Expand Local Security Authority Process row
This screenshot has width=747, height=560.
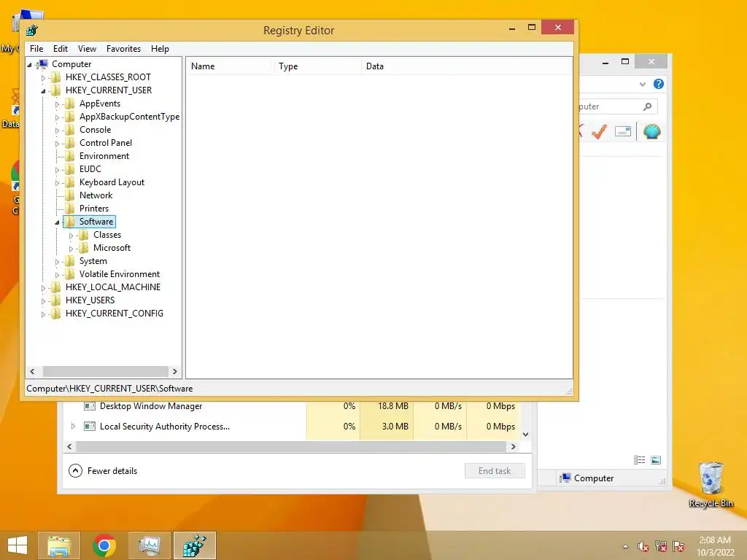click(73, 426)
